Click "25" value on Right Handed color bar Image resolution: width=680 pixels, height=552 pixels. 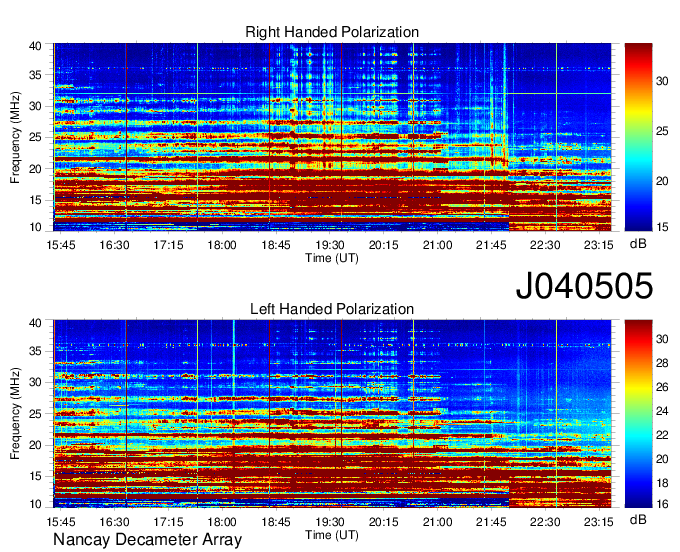point(662,131)
